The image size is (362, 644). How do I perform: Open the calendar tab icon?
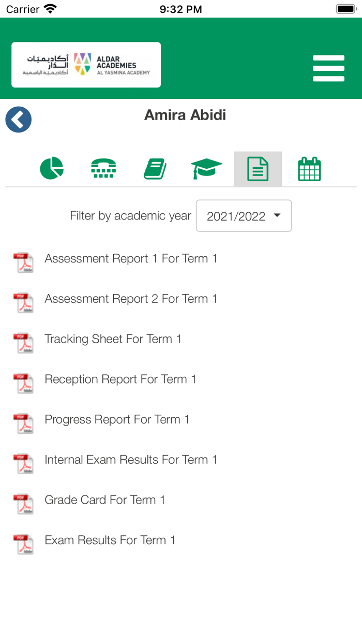tap(309, 168)
